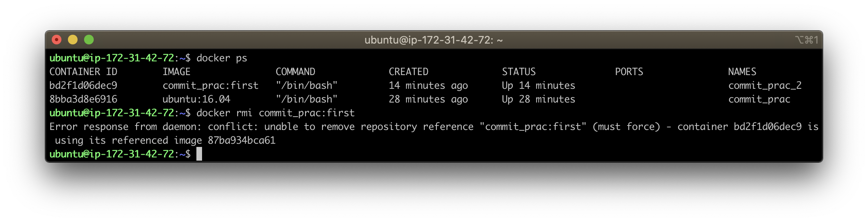The height and width of the screenshot is (222, 868).
Task: Click image name ubuntu:16.04
Action: click(x=196, y=99)
